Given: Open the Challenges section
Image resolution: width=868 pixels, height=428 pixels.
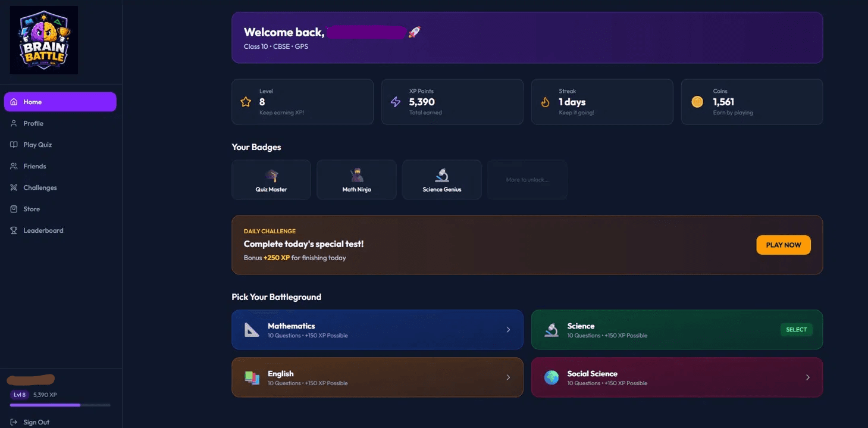Looking at the screenshot, I should pos(60,188).
